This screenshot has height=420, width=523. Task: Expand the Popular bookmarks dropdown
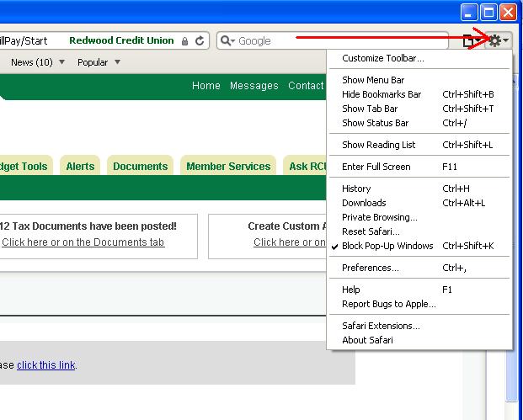point(99,62)
